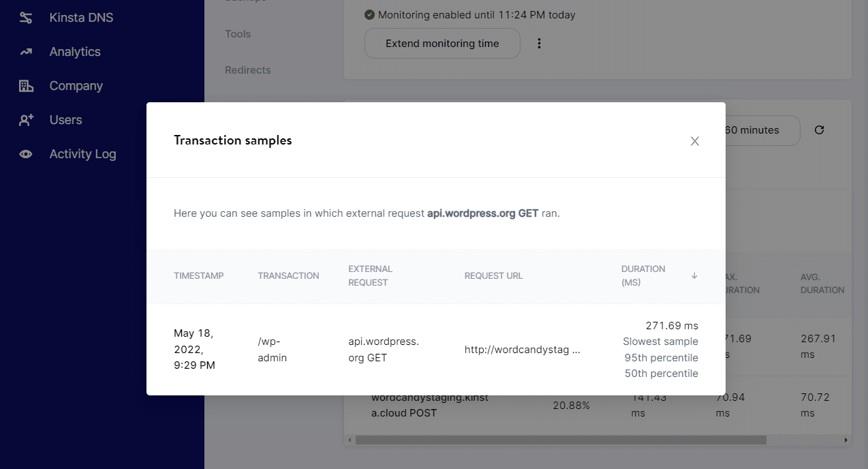Toggle the Duration column sort arrow
This screenshot has height=469, width=868.
point(694,275)
